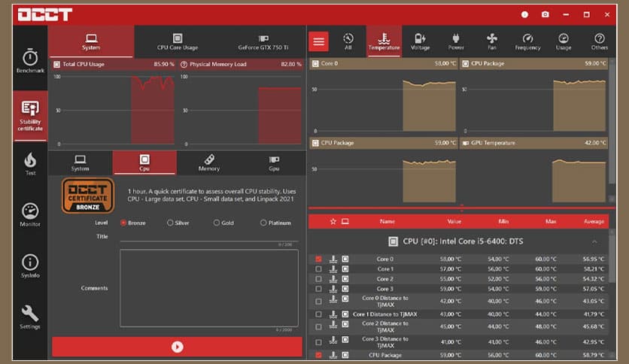Check Core 2 Distance to TjMAX checkbox

pos(318,326)
